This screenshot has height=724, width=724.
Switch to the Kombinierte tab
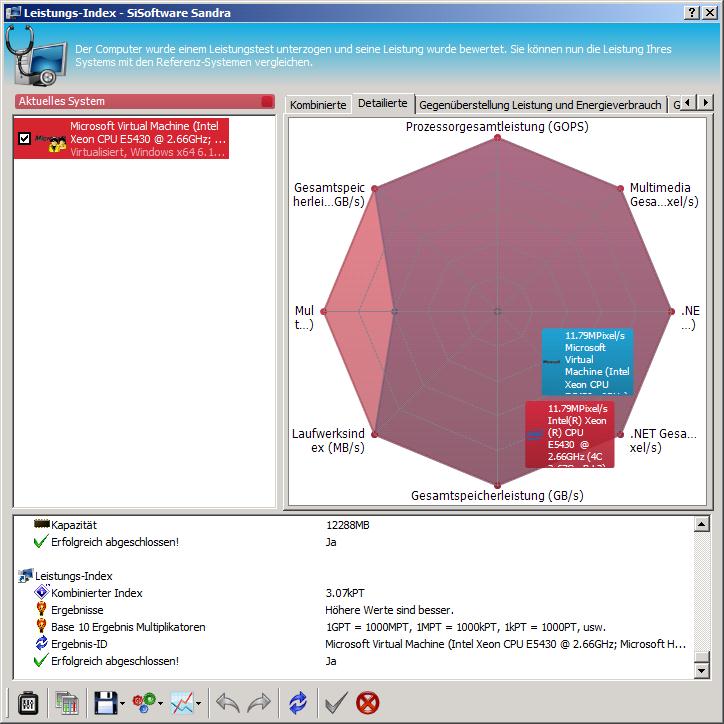318,104
